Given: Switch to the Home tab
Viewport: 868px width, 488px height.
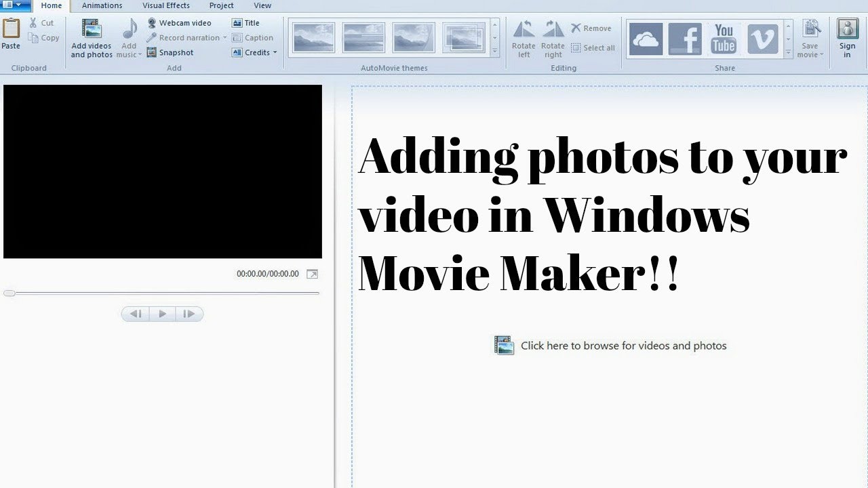Looking at the screenshot, I should coord(52,5).
